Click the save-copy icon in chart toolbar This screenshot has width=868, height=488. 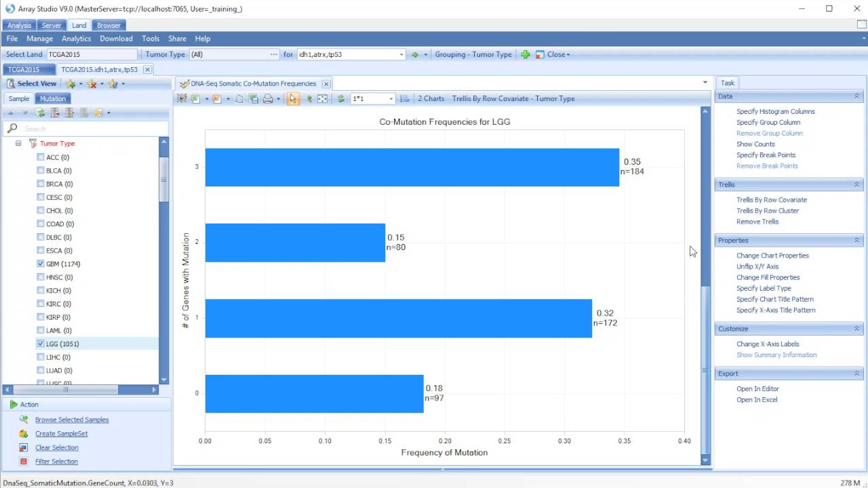coord(254,99)
